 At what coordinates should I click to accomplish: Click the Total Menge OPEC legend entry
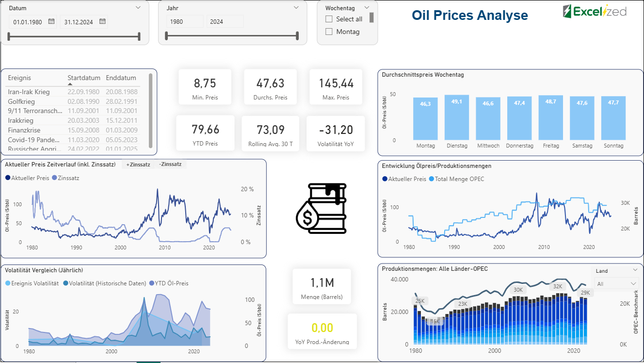pyautogui.click(x=456, y=179)
